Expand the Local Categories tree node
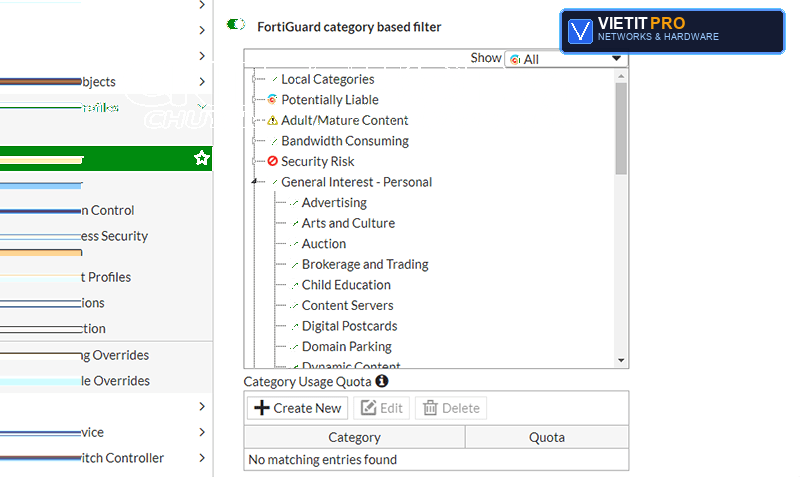The height and width of the screenshot is (477, 800). (x=254, y=79)
